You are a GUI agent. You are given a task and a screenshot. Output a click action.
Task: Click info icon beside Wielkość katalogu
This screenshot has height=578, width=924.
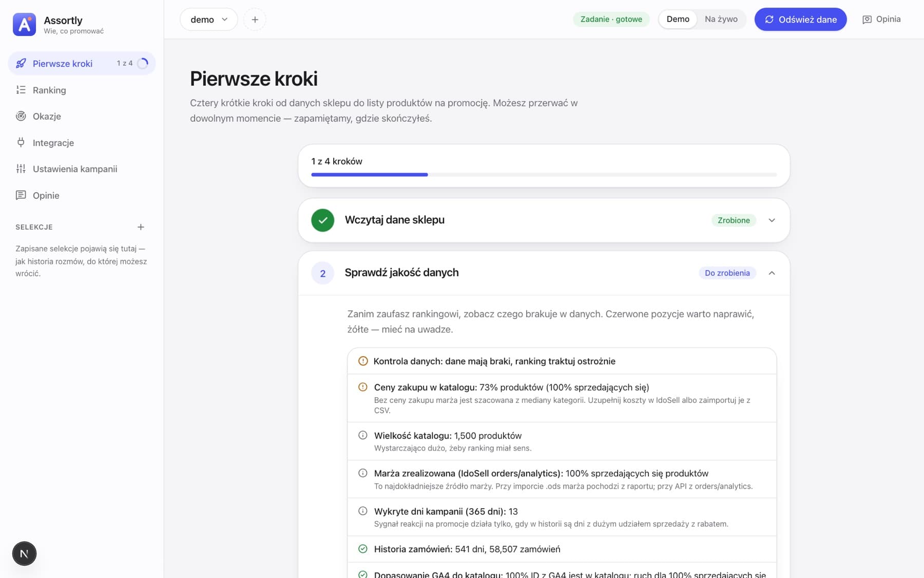click(x=363, y=435)
